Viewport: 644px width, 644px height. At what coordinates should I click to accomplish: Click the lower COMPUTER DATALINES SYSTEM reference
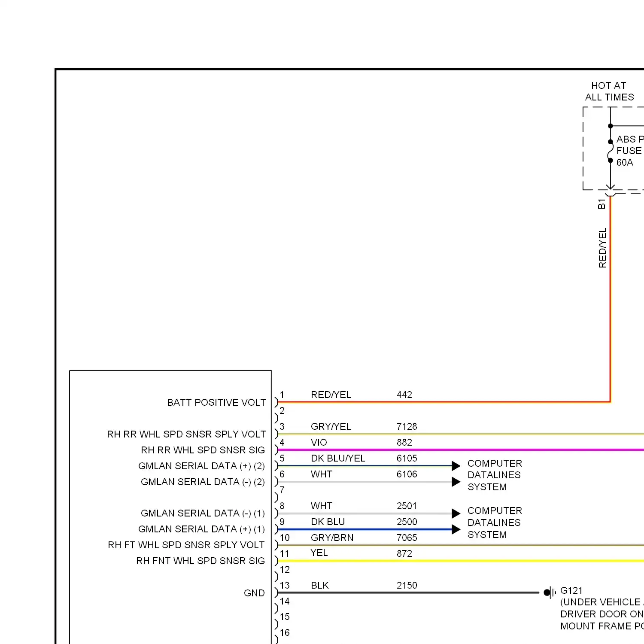(495, 522)
